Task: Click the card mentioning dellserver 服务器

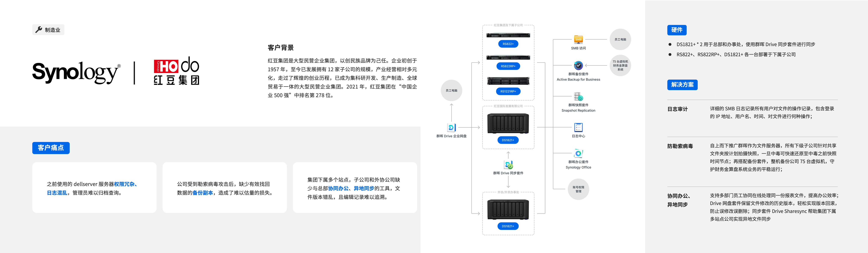Action: [94, 188]
